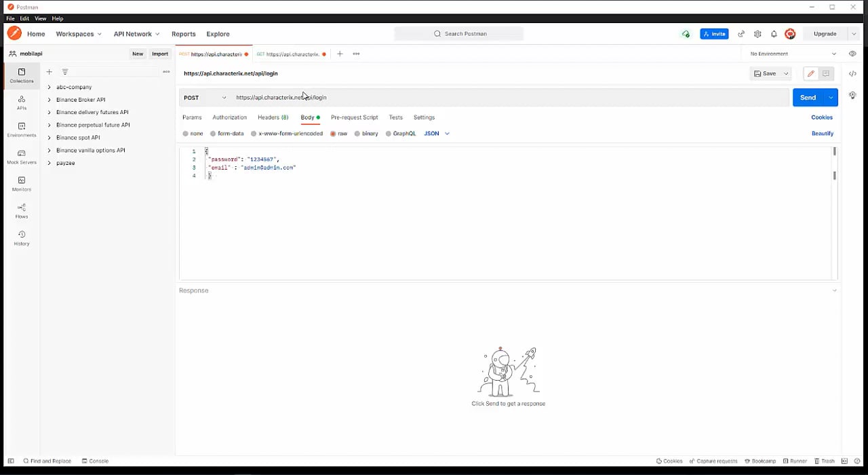
Task: Open the Send options arrow
Action: click(x=831, y=98)
